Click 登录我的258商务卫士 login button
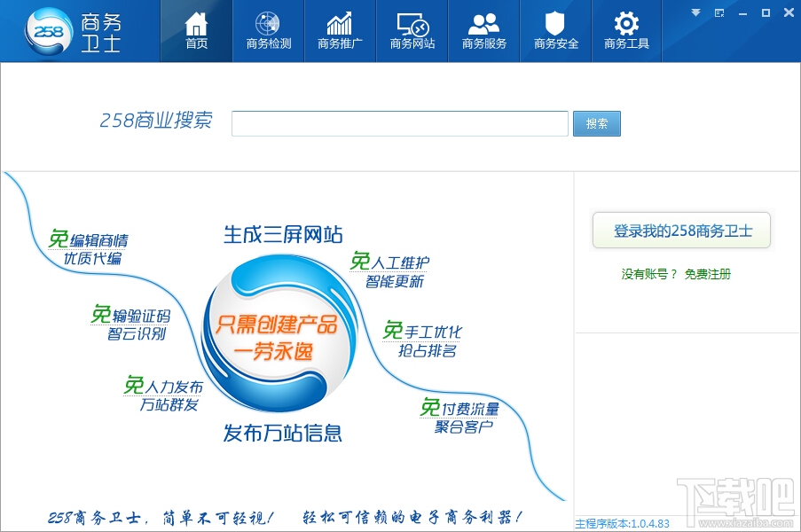 tap(681, 231)
